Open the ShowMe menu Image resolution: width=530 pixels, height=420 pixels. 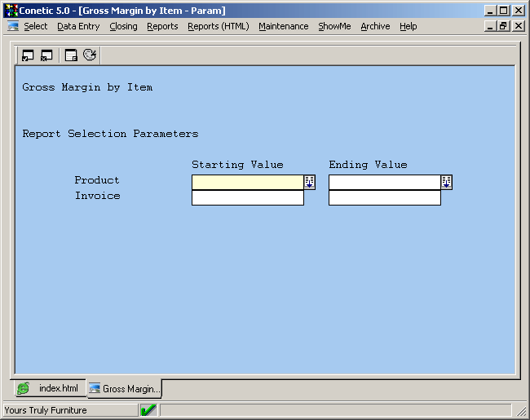pos(334,26)
